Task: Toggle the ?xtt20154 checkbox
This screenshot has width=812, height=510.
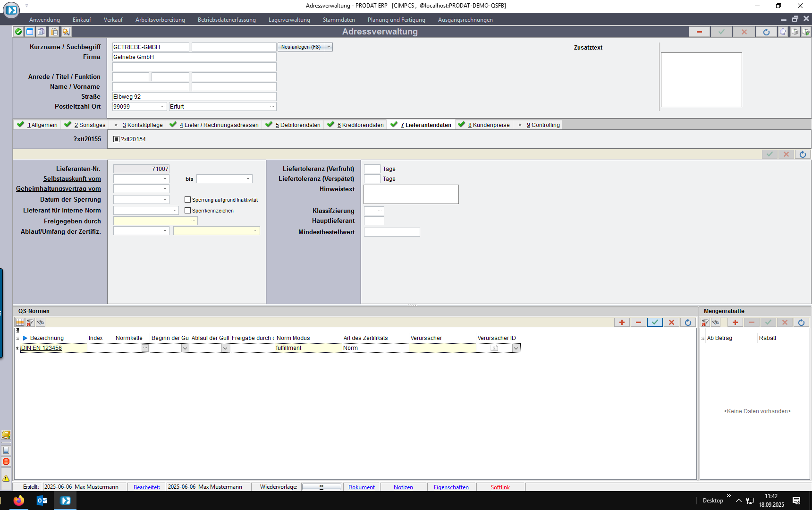Action: pyautogui.click(x=117, y=139)
